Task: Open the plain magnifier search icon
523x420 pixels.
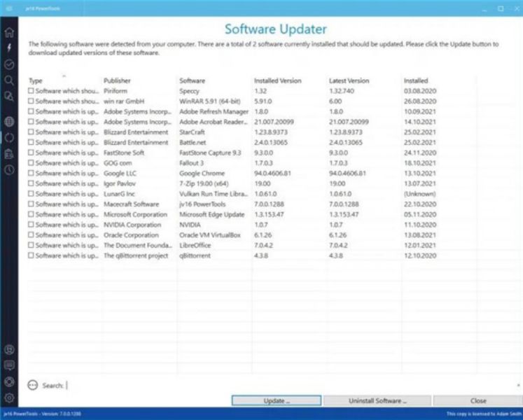Action: pos(9,80)
